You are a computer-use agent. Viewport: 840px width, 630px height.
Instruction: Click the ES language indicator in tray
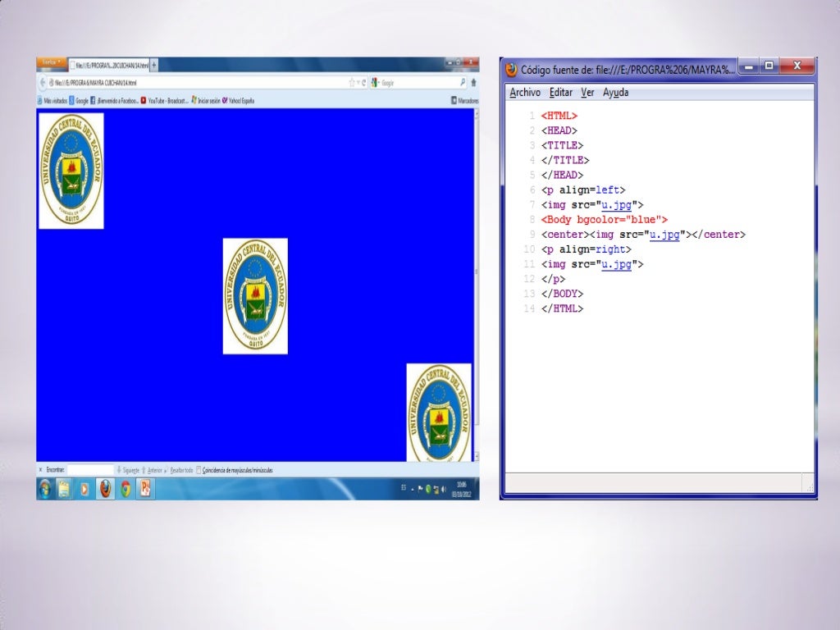tap(404, 487)
